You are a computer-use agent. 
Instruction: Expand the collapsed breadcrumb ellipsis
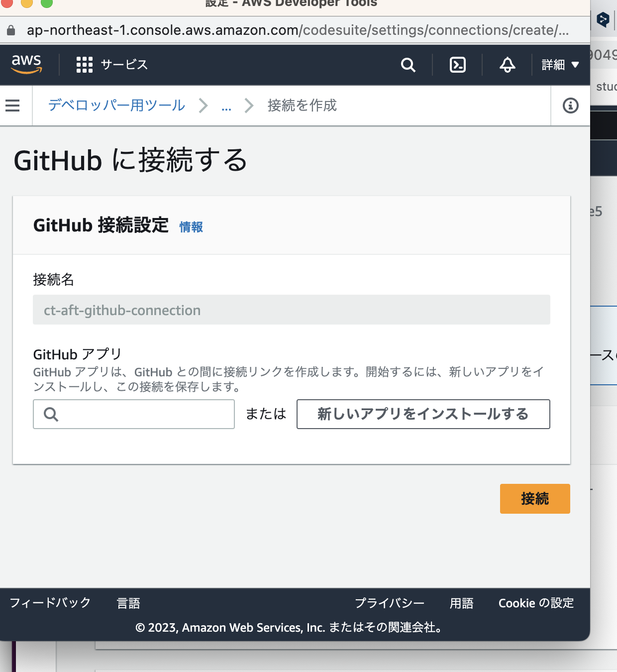tap(226, 107)
